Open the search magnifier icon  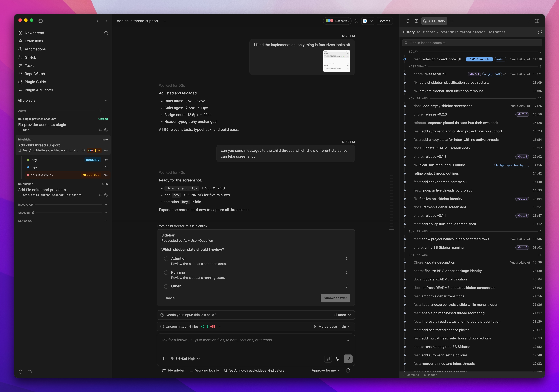(106, 33)
